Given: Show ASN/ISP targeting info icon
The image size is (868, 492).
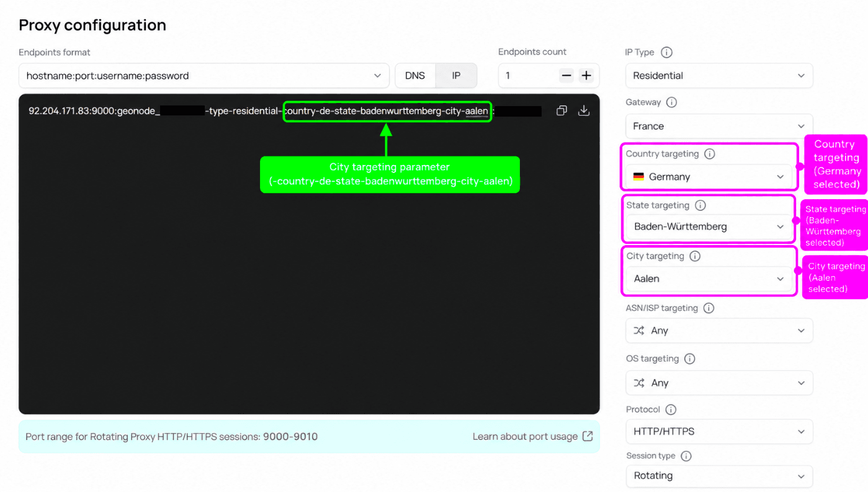Looking at the screenshot, I should click(x=709, y=308).
